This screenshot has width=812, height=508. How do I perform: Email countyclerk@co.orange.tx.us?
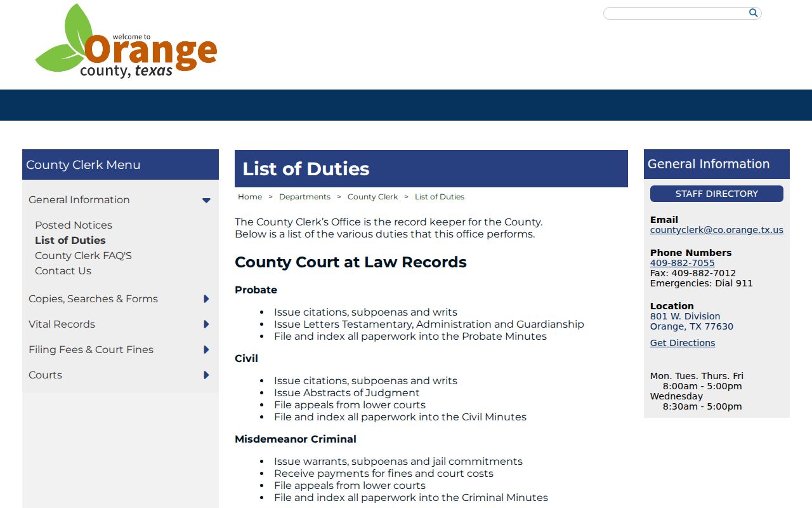(x=717, y=230)
